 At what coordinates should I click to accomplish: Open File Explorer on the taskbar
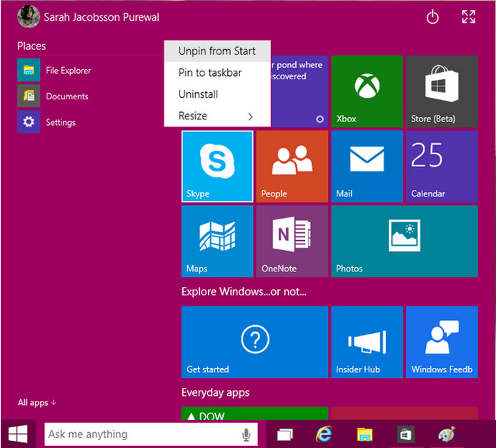[x=364, y=434]
